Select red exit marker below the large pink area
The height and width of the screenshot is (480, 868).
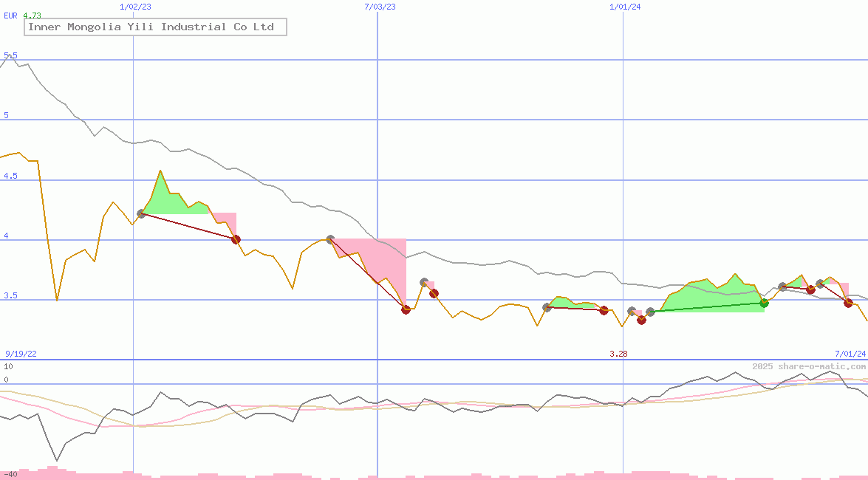(406, 309)
